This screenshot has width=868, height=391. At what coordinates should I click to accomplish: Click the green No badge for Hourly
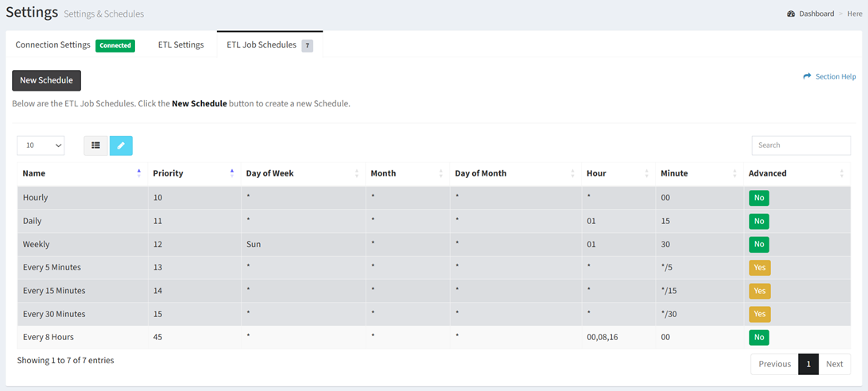click(x=758, y=198)
